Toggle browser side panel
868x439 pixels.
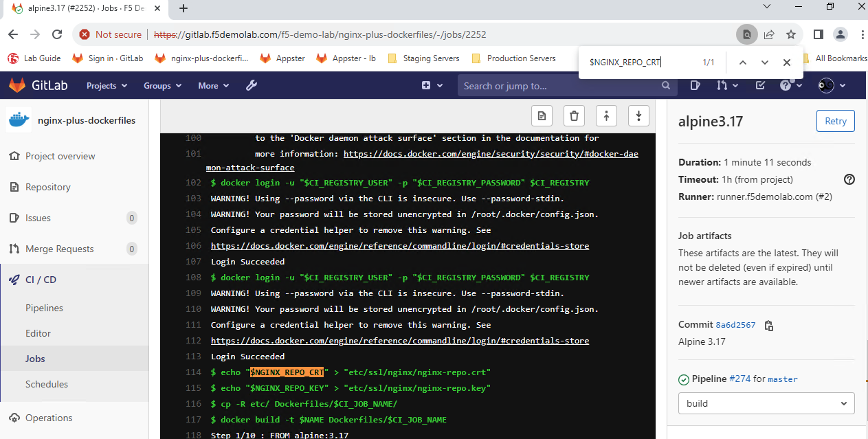(818, 34)
